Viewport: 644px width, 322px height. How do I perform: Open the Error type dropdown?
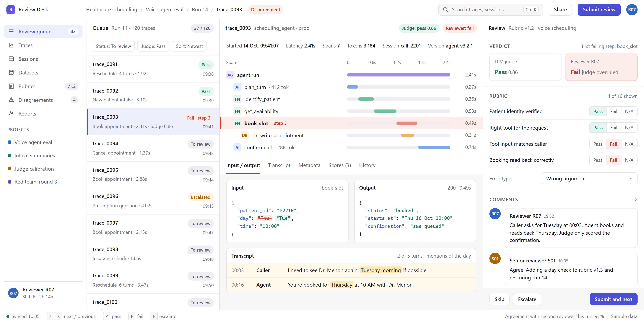coord(589,179)
